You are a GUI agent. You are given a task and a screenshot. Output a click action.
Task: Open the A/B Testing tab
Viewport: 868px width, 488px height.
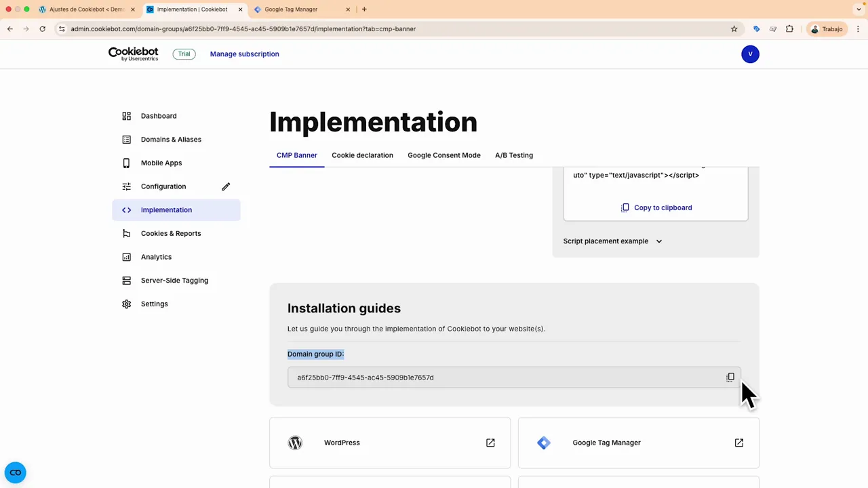click(513, 155)
